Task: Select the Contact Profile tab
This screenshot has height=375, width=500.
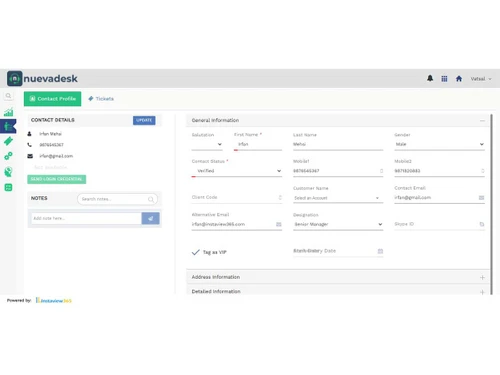Action: coord(52,99)
